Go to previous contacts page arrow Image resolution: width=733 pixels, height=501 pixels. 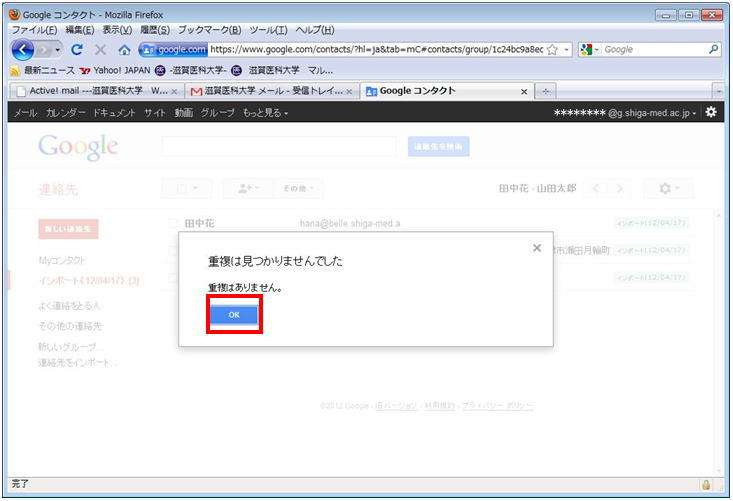coord(596,188)
